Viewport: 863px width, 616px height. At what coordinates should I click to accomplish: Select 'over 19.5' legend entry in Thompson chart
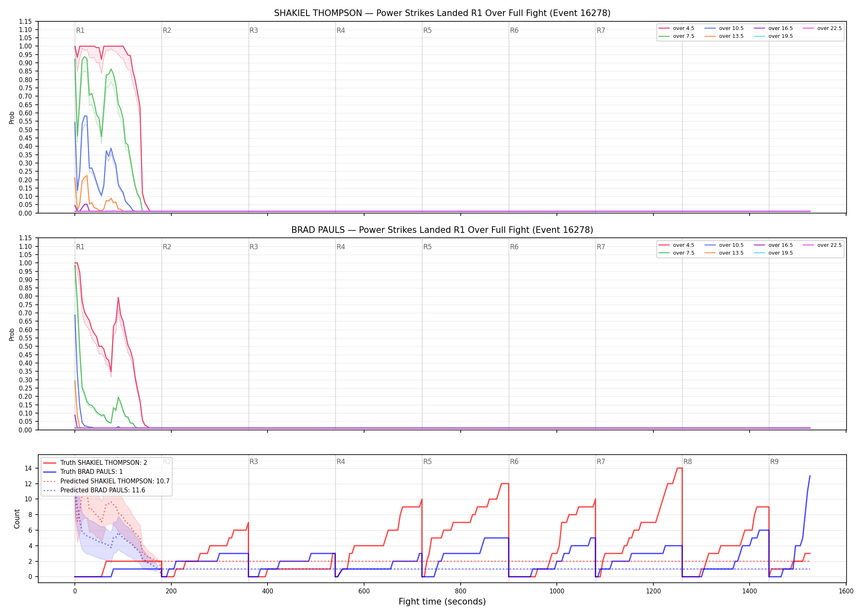pos(773,36)
